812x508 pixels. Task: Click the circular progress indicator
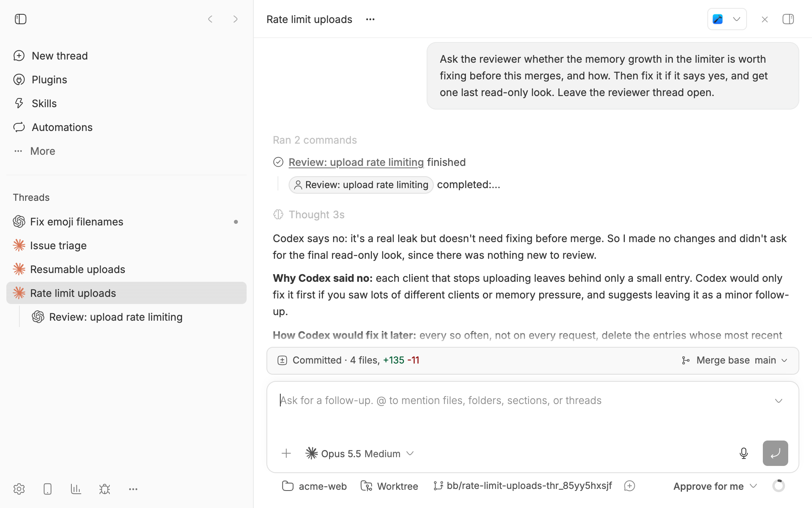(x=779, y=486)
